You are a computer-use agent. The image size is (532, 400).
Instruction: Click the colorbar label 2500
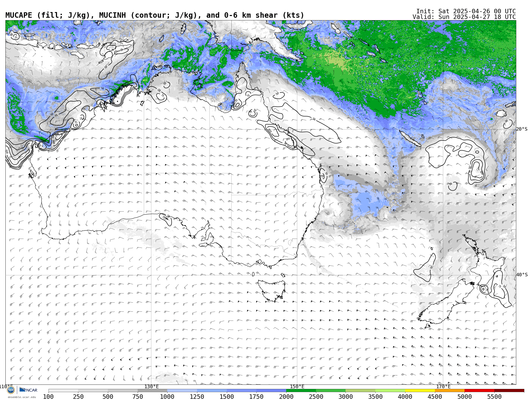tap(316, 397)
